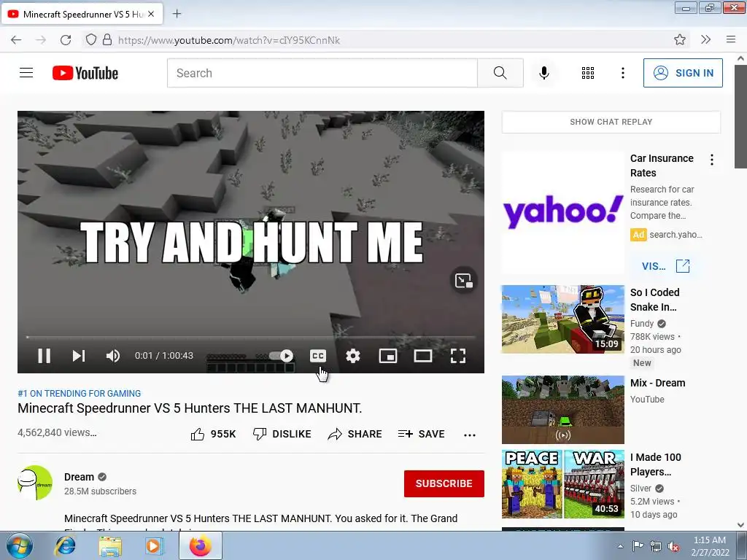Image resolution: width=747 pixels, height=560 pixels.
Task: Open Windows Media Player from taskbar
Action: tap(154, 546)
